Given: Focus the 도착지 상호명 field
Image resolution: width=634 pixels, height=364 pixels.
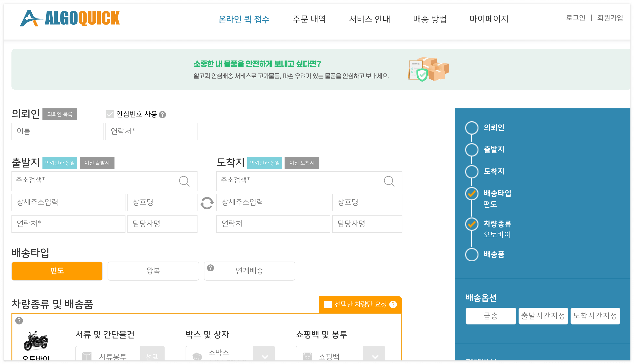Looking at the screenshot, I should [x=367, y=202].
